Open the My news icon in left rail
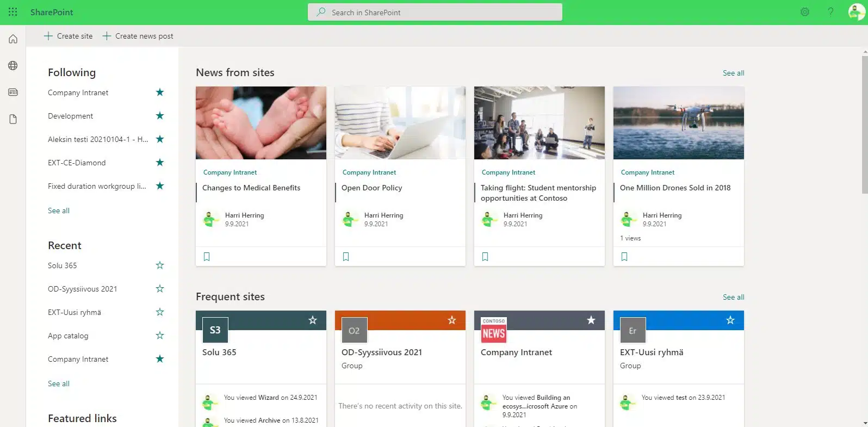Viewport: 868px width, 427px height. [x=13, y=92]
